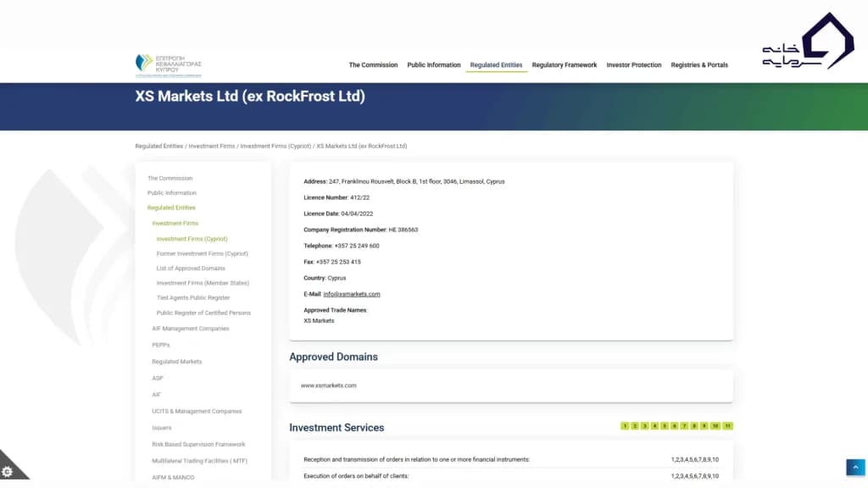
Task: Click financial instrument badge 7
Action: click(x=684, y=426)
